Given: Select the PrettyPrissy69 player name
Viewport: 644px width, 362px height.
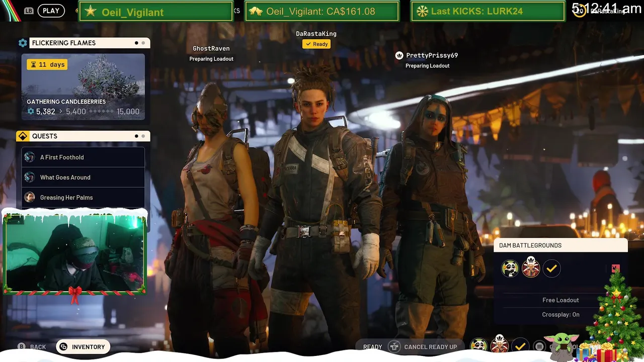Looking at the screenshot, I should pyautogui.click(x=432, y=55).
